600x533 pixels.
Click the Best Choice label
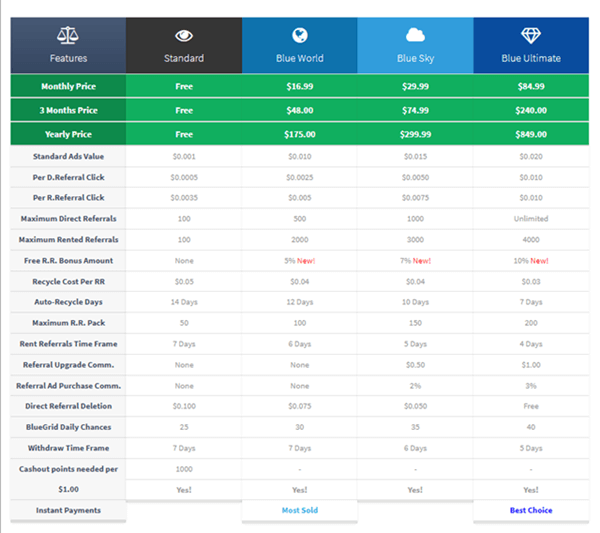531,510
